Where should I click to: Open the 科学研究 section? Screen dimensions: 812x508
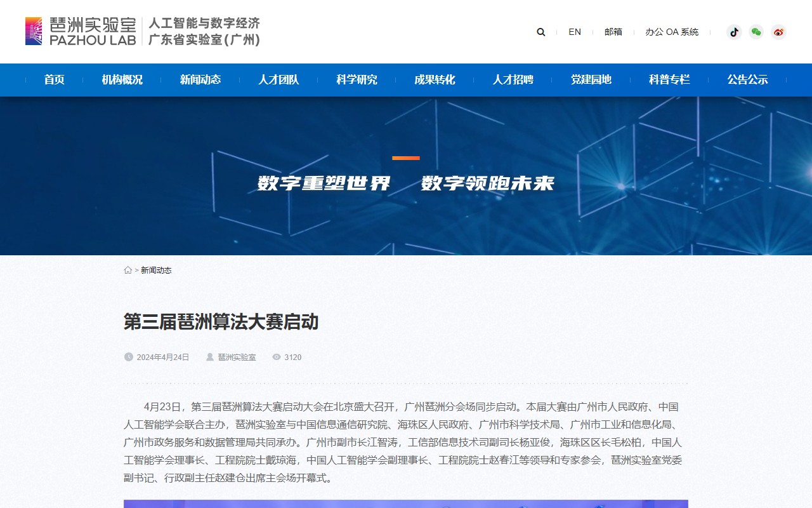pos(356,79)
